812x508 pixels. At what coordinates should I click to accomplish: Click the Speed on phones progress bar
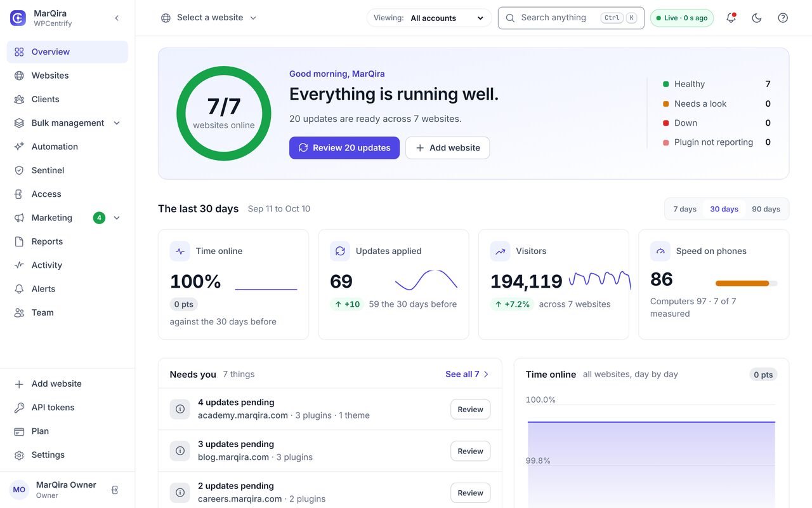(x=746, y=283)
